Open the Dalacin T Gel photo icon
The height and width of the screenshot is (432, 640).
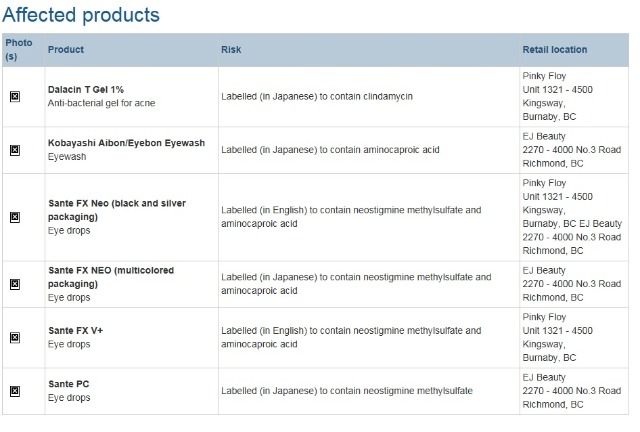(15, 96)
